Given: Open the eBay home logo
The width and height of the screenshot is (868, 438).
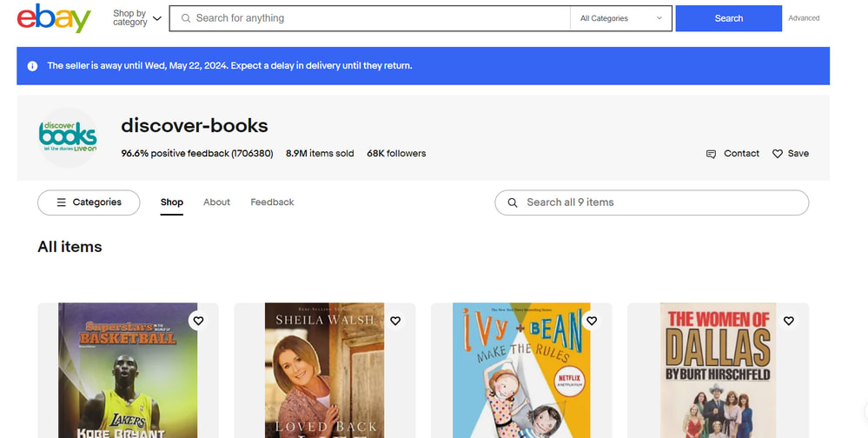Looking at the screenshot, I should click(54, 18).
